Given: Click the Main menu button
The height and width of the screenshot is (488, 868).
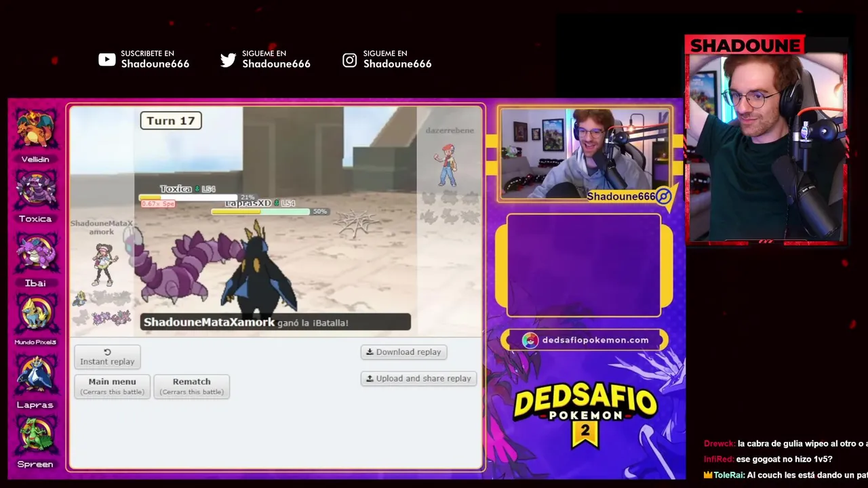Looking at the screenshot, I should (x=112, y=386).
